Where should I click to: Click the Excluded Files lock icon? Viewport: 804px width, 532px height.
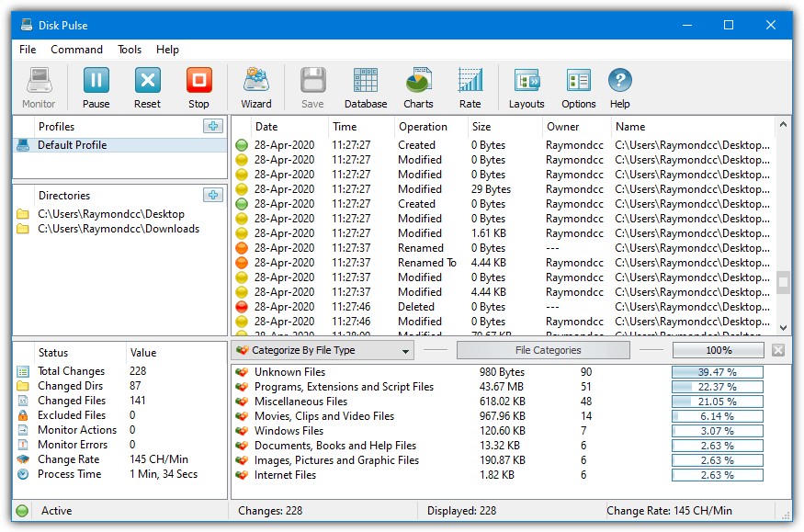(23, 415)
